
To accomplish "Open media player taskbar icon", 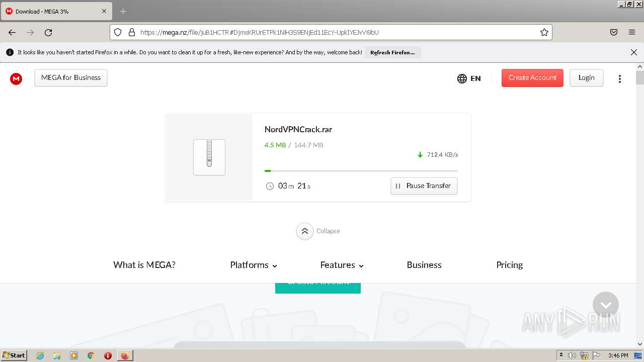I will point(74,355).
